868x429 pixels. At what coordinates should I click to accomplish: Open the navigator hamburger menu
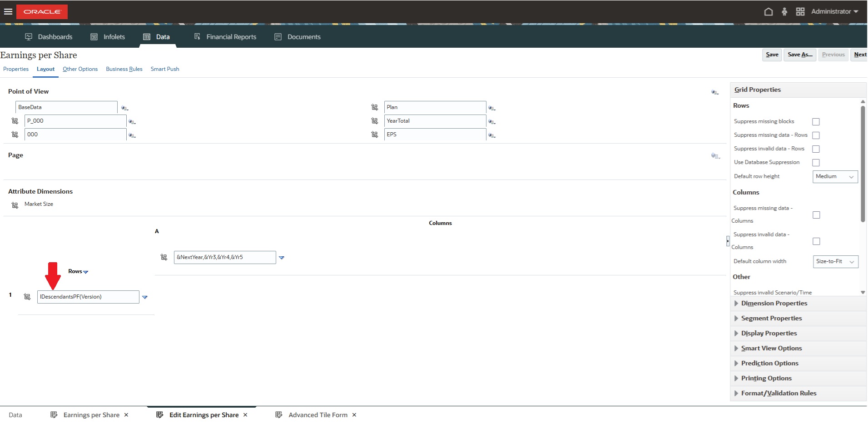(8, 12)
